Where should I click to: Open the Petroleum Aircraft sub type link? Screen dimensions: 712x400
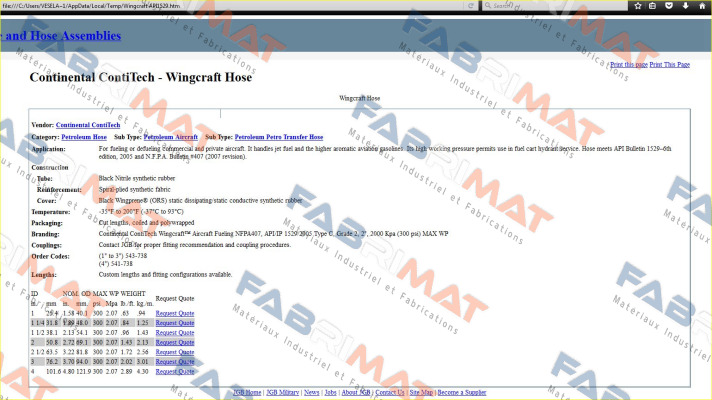(171, 137)
